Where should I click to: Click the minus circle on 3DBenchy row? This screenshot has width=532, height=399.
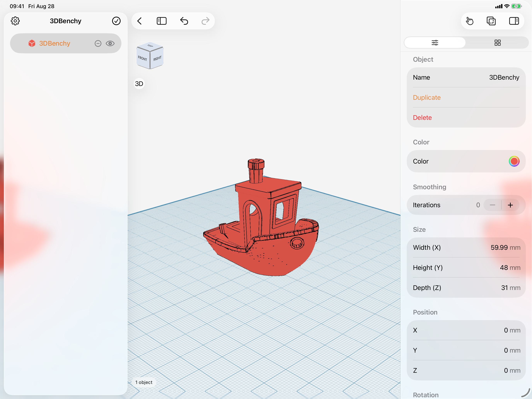point(98,43)
